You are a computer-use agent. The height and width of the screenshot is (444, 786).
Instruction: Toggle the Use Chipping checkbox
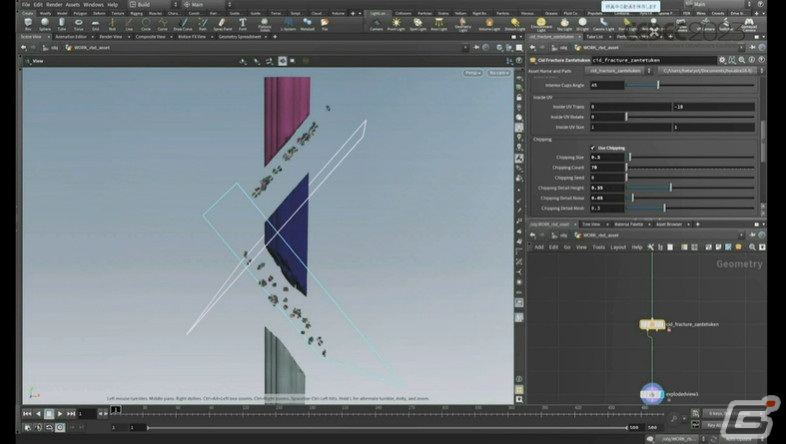click(593, 148)
